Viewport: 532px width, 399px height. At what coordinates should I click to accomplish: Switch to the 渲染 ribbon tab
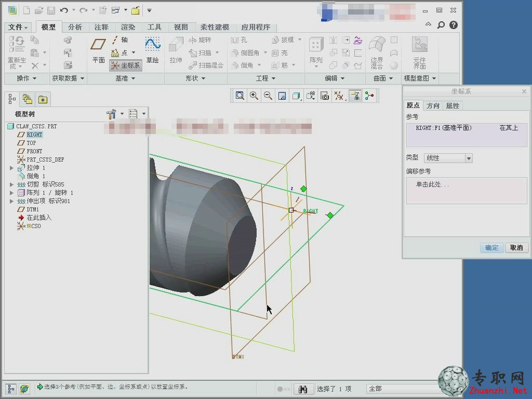(128, 27)
